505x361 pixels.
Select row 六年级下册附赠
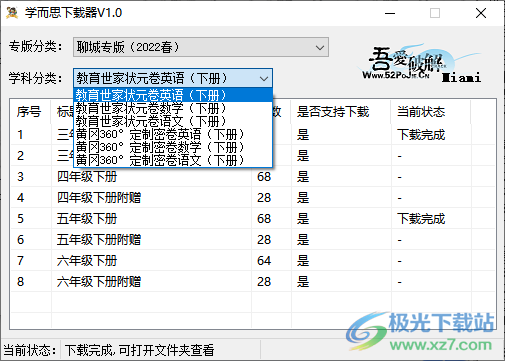click(x=253, y=282)
